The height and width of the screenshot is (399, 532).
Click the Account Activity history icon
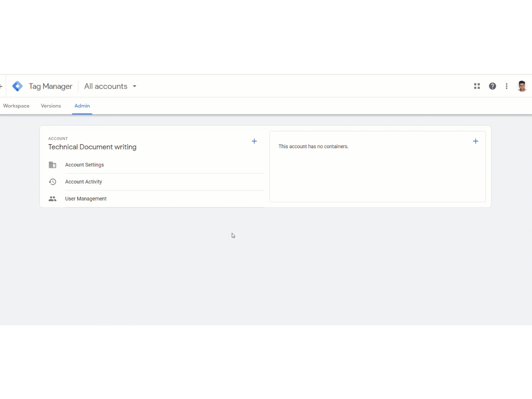pyautogui.click(x=52, y=182)
